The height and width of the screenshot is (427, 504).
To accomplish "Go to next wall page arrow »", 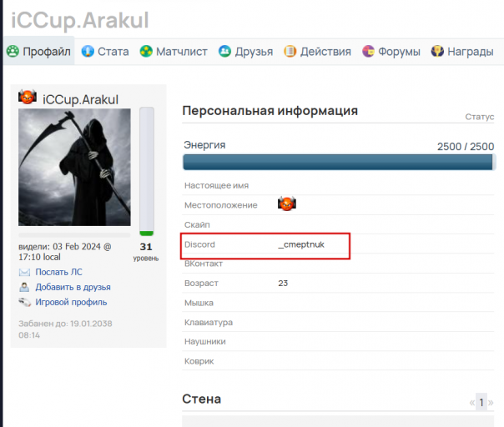I will [491, 402].
